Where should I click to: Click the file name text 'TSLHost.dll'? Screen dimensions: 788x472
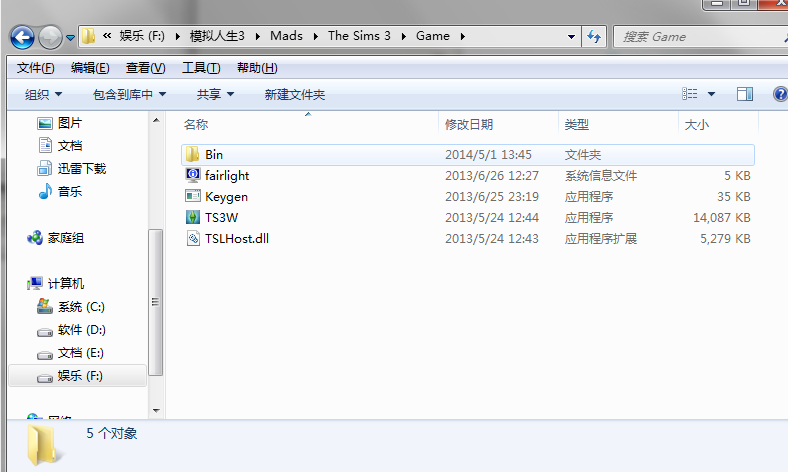(x=237, y=238)
